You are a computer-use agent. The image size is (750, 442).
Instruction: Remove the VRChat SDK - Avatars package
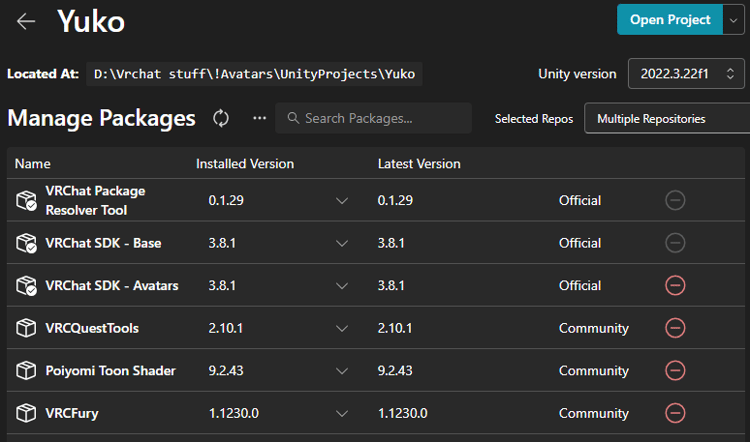(x=675, y=286)
